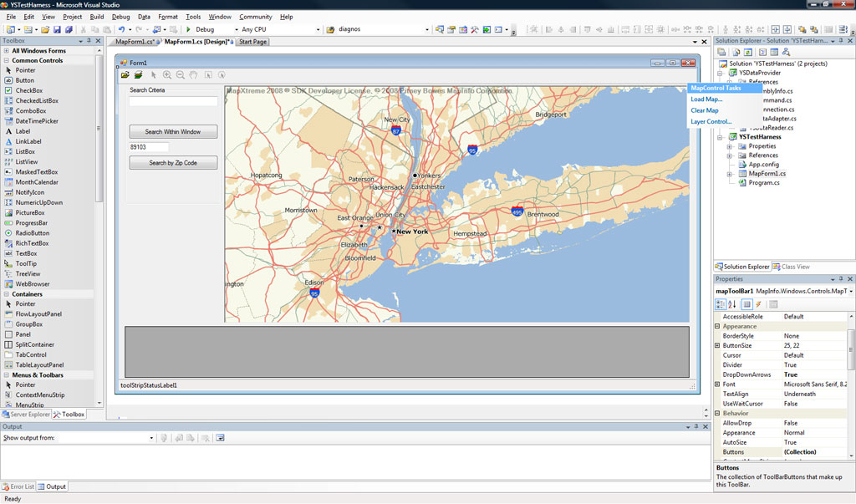
Task: Choose Load Map... from MapControl Tasks
Action: coord(706,99)
